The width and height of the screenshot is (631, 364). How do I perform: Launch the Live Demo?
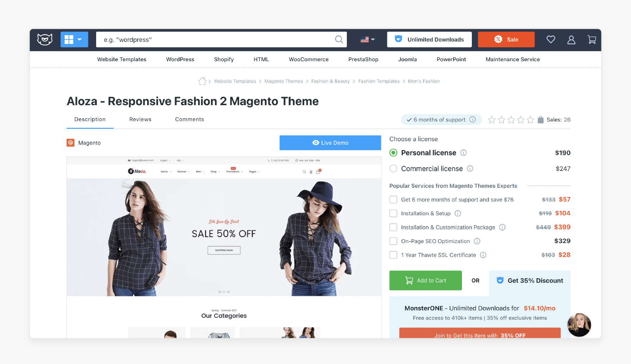click(330, 143)
